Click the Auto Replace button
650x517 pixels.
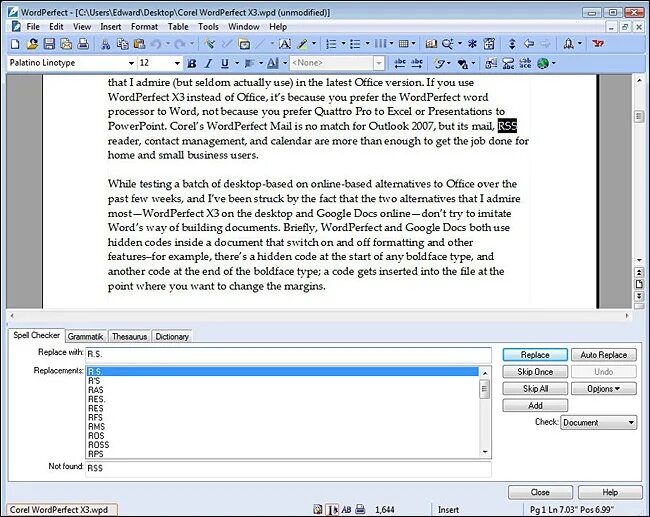point(603,355)
